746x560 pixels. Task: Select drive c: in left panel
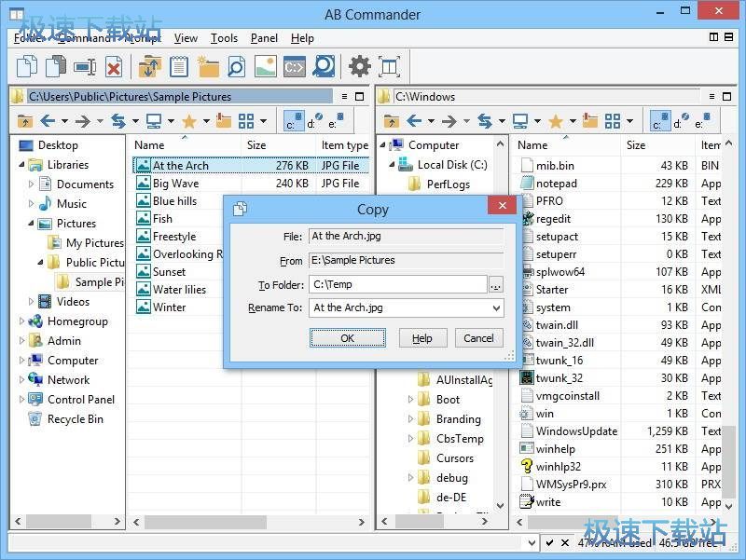[290, 121]
